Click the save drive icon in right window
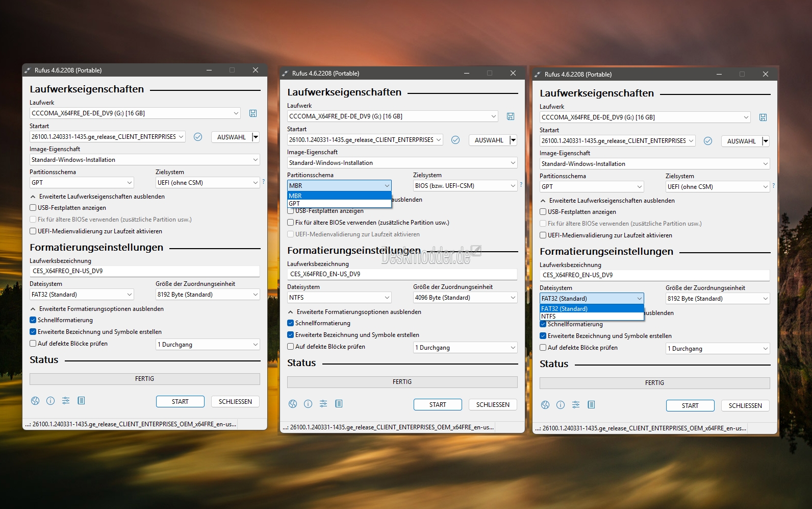 click(763, 117)
